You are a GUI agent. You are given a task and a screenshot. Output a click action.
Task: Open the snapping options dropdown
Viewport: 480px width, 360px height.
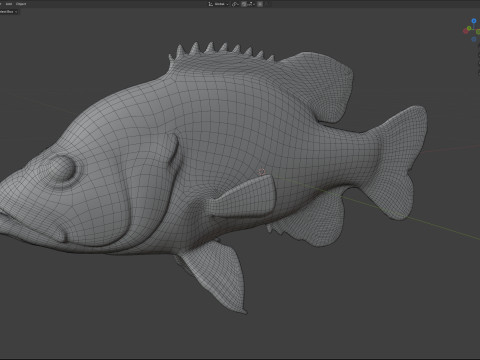pos(251,4)
